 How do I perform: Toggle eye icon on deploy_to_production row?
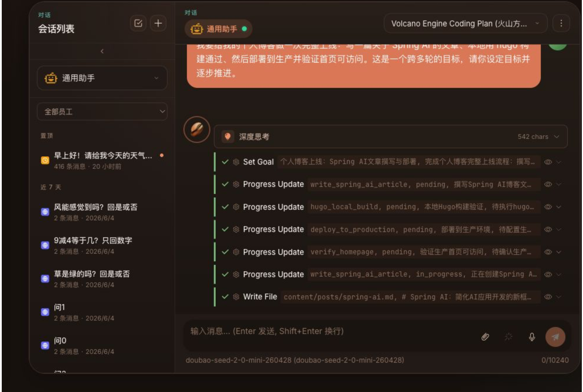pyautogui.click(x=548, y=229)
